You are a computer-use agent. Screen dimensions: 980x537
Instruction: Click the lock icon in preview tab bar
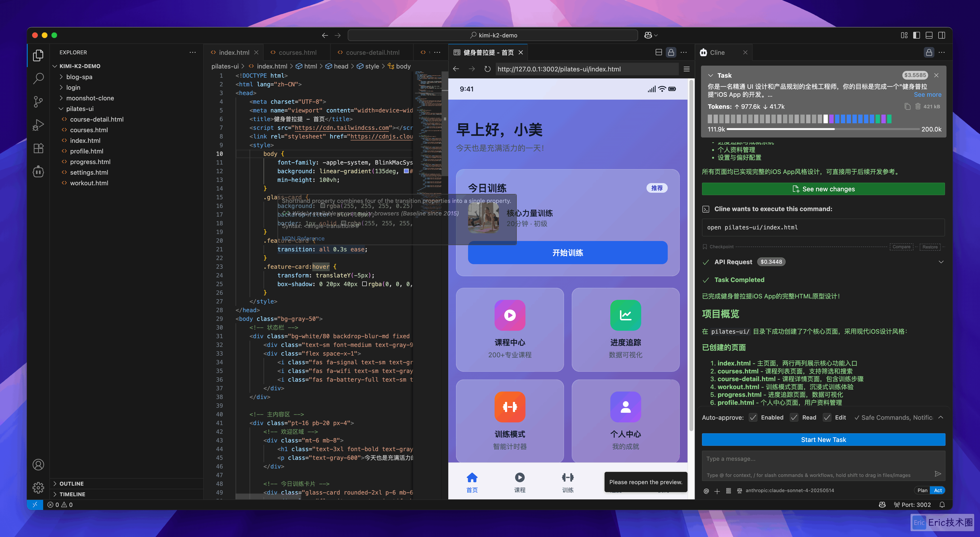671,52
